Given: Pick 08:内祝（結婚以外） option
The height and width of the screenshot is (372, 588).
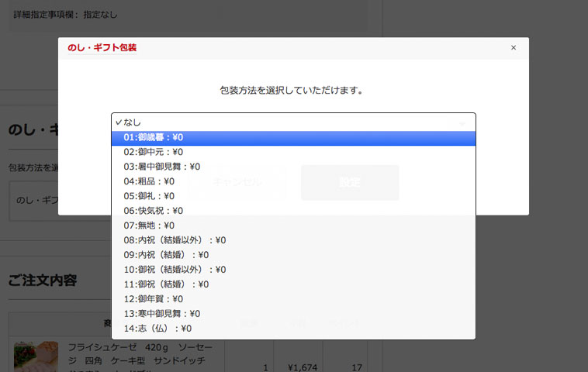Looking at the screenshot, I should point(175,240).
